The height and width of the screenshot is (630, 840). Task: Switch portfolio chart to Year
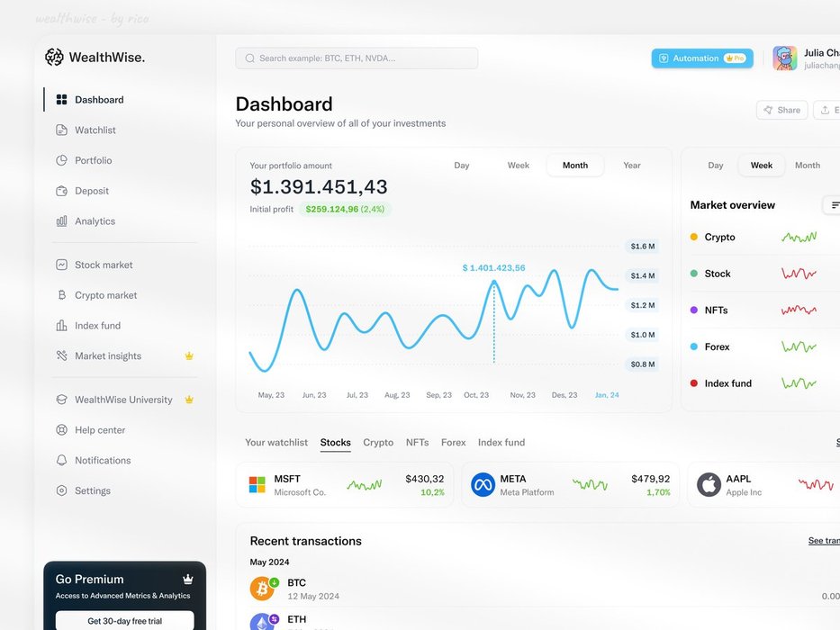632,166
